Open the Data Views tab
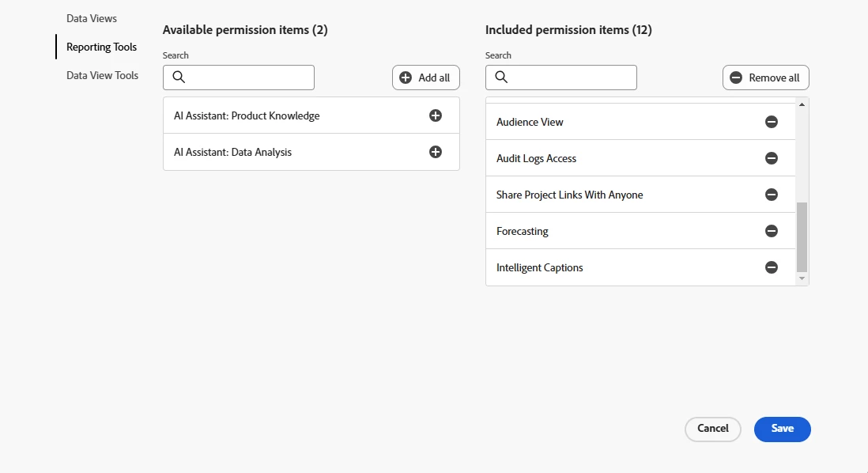The image size is (868, 473). [x=92, y=18]
